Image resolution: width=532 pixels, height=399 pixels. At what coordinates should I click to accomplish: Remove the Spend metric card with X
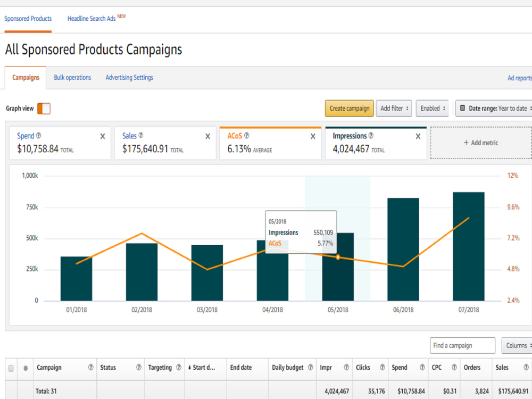pos(103,136)
